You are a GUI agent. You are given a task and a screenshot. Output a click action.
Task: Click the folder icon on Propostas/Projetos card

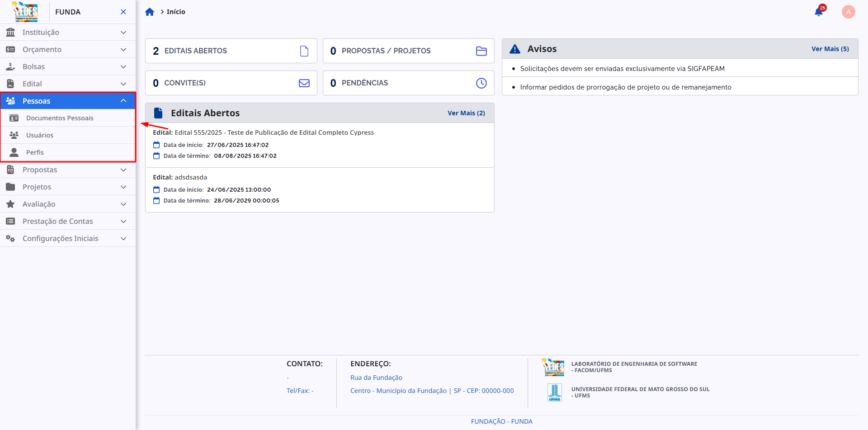[481, 51]
